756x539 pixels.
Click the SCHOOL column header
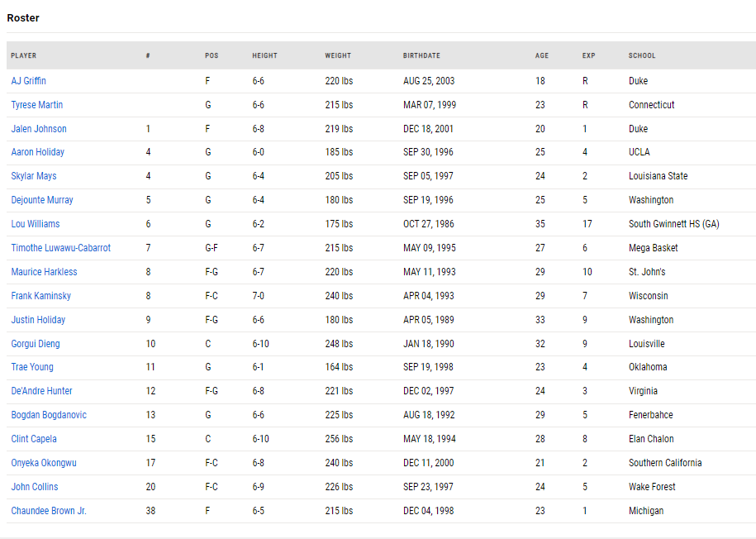click(x=642, y=55)
